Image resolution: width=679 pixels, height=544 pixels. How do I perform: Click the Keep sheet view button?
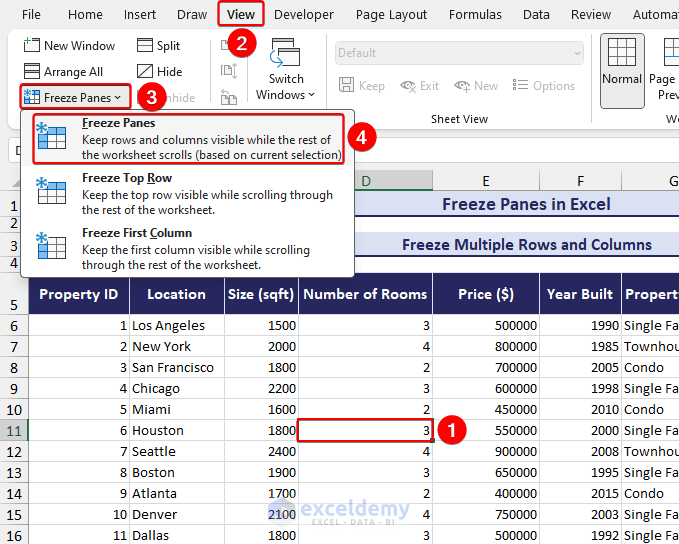tap(362, 85)
